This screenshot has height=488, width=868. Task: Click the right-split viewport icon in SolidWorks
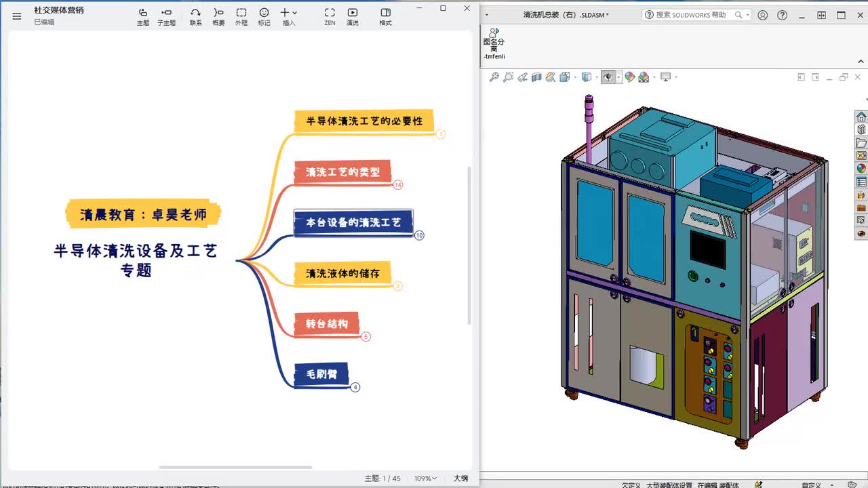815,77
